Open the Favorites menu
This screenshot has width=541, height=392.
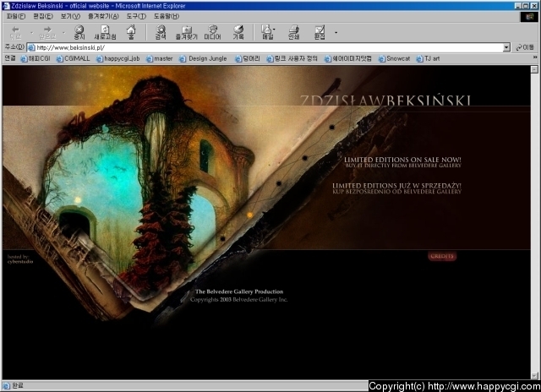103,16
